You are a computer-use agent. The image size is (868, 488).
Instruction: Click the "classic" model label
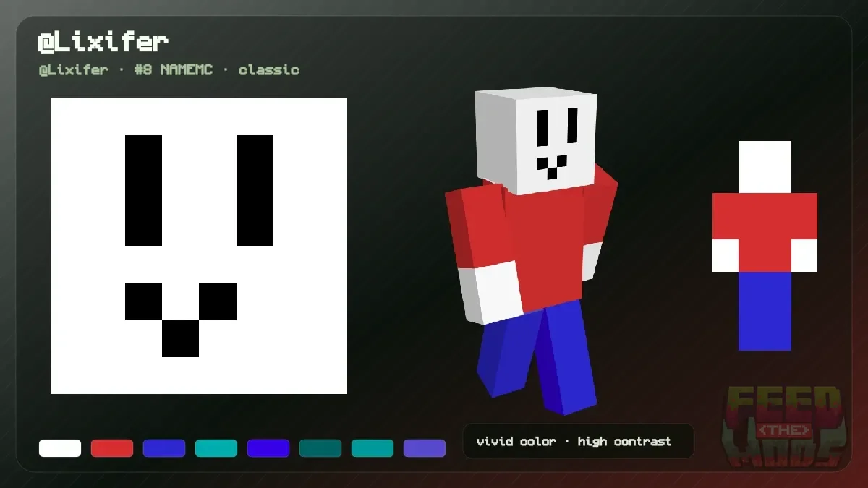click(268, 70)
